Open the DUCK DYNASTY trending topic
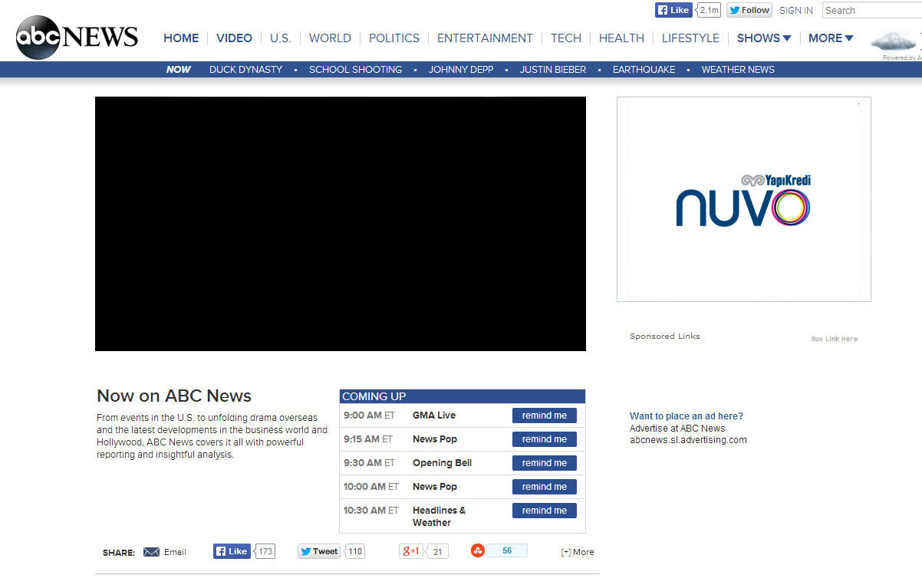Viewport: 922px width, 588px height. (x=245, y=69)
